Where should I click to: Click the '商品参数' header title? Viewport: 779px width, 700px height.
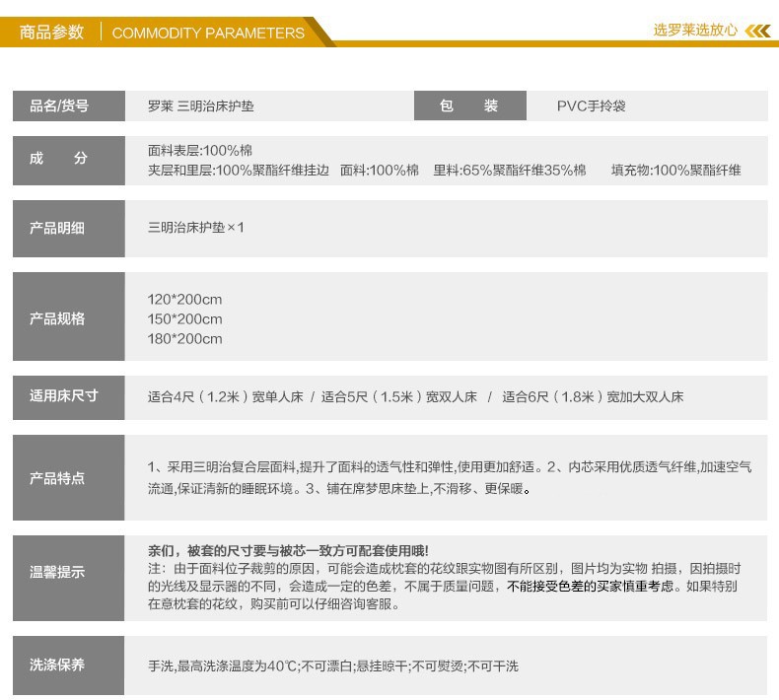(x=51, y=33)
